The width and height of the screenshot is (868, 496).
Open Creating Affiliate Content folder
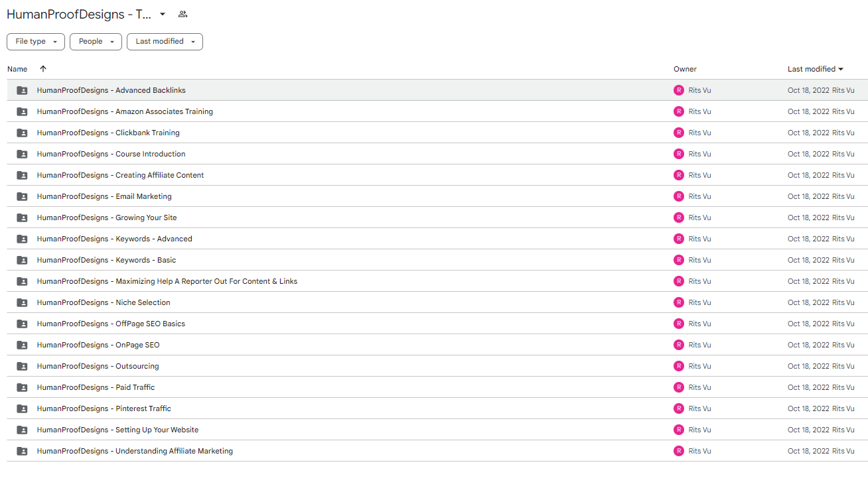[x=120, y=175]
